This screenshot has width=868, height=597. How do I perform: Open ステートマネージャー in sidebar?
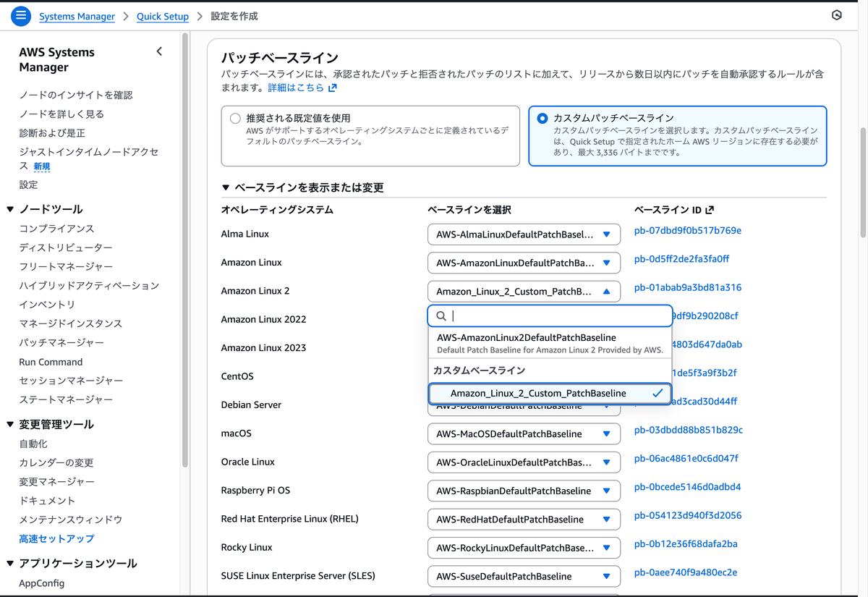click(66, 399)
